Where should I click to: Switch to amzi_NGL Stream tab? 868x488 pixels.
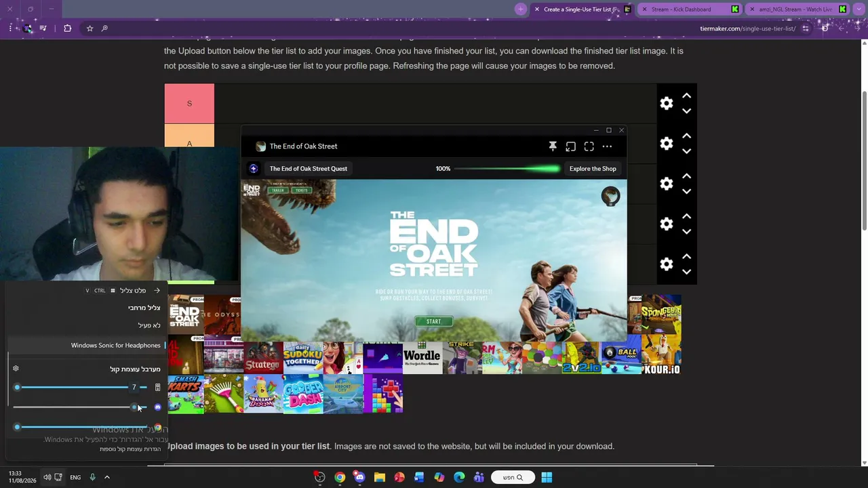point(797,9)
